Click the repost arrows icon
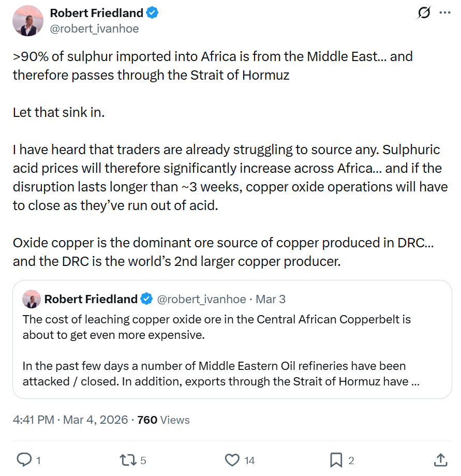The width and height of the screenshot is (461, 476). point(127,459)
